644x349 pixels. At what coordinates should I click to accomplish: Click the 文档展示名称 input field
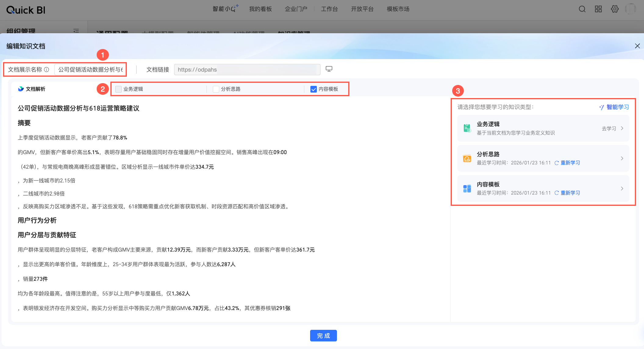click(x=90, y=69)
